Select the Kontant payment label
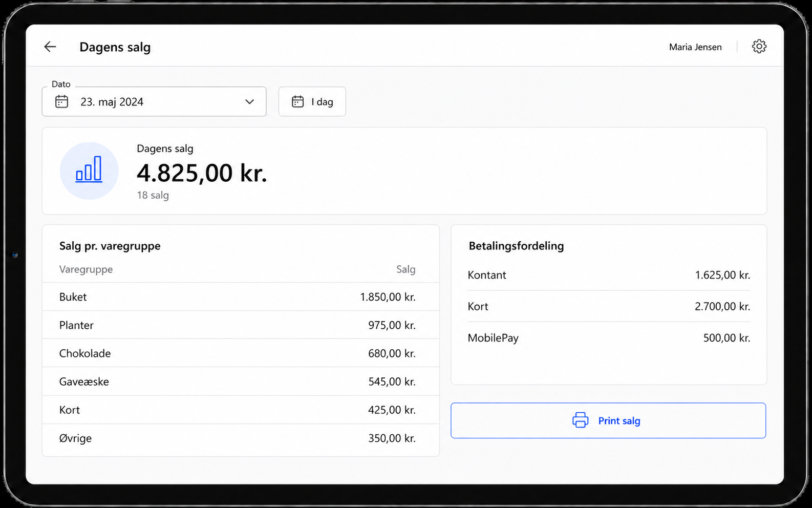The height and width of the screenshot is (508, 812). point(487,275)
